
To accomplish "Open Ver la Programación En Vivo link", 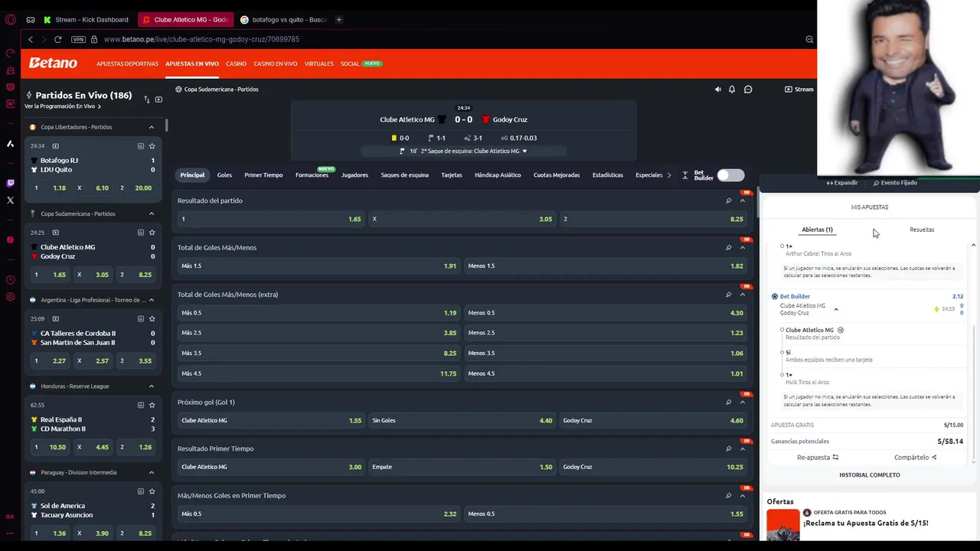I will pos(63,106).
